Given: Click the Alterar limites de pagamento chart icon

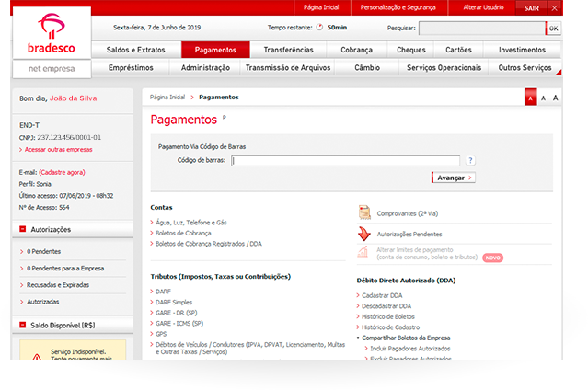Looking at the screenshot, I should [x=364, y=253].
